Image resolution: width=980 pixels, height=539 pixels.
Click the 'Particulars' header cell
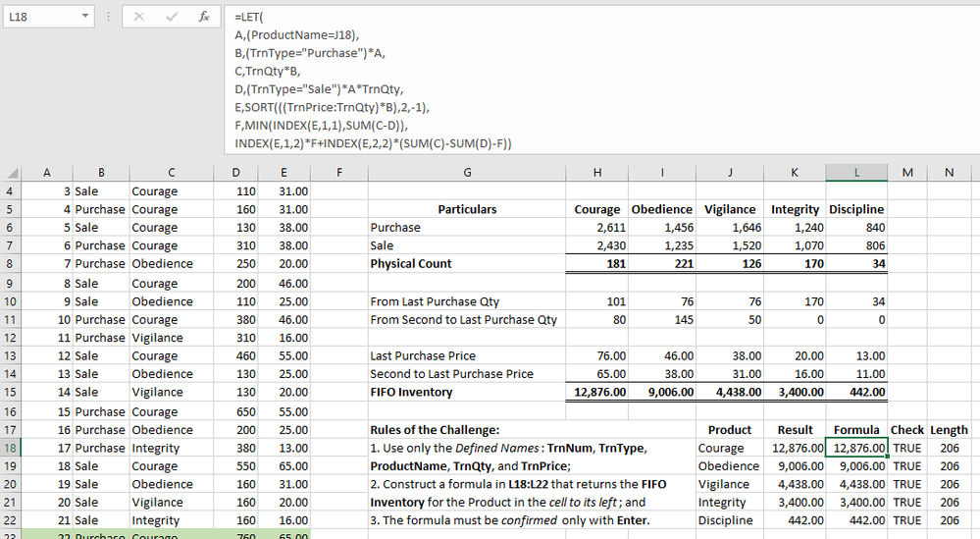(x=467, y=209)
